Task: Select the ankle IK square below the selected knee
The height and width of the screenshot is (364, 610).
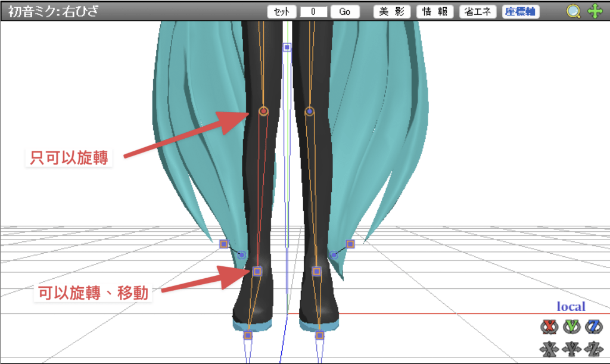Action: point(257,271)
